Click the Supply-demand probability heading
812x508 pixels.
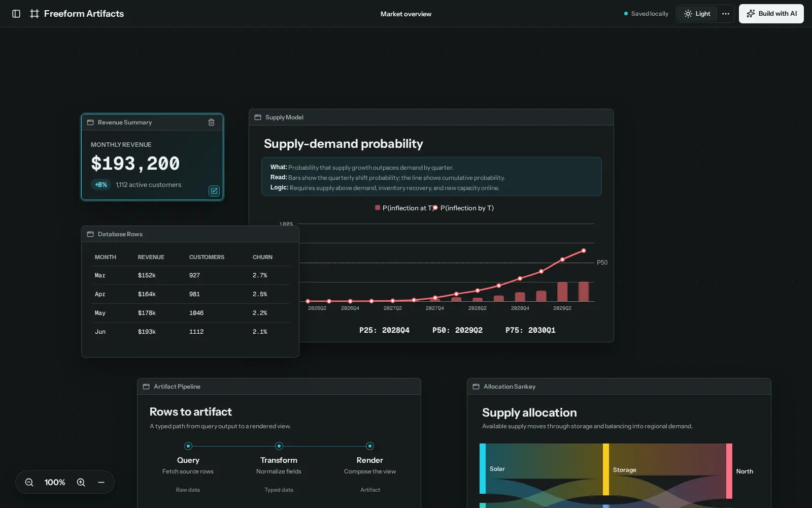[x=344, y=144]
